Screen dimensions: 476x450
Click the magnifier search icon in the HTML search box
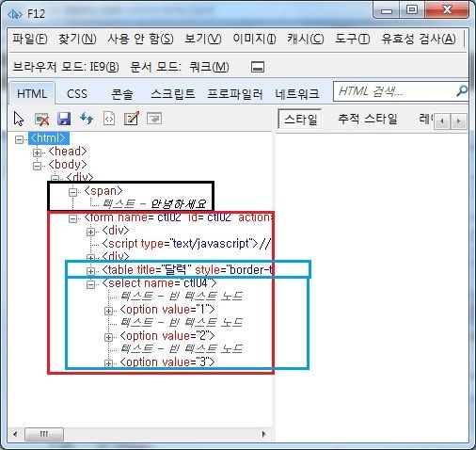462,91
